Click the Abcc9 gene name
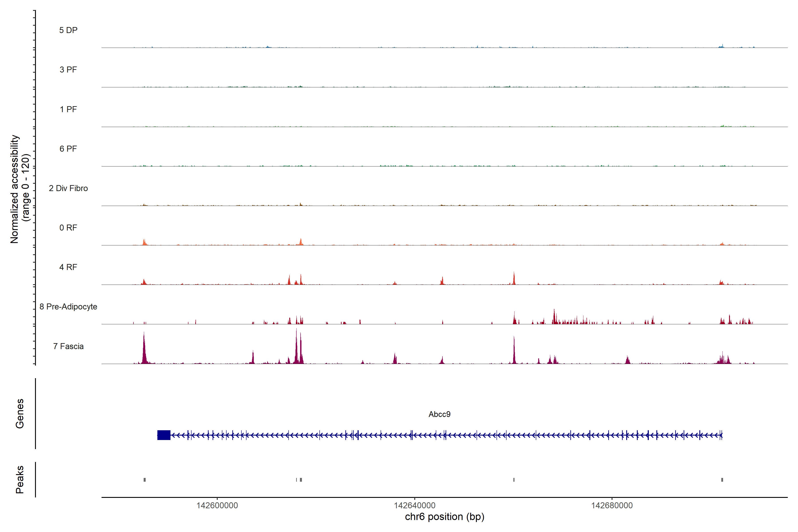Viewport: 798px width, 532px height. tap(439, 414)
